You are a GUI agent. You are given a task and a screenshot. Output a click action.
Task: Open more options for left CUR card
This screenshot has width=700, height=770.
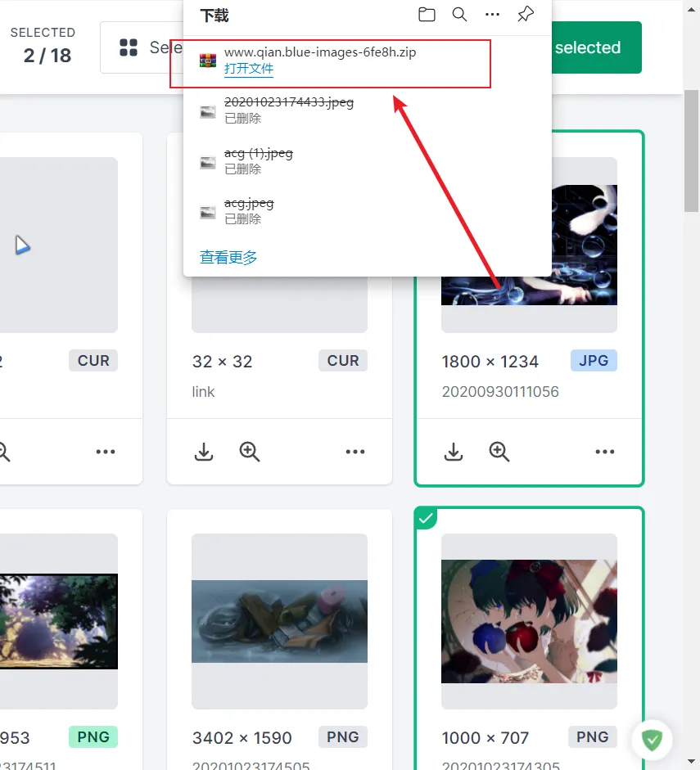point(106,452)
